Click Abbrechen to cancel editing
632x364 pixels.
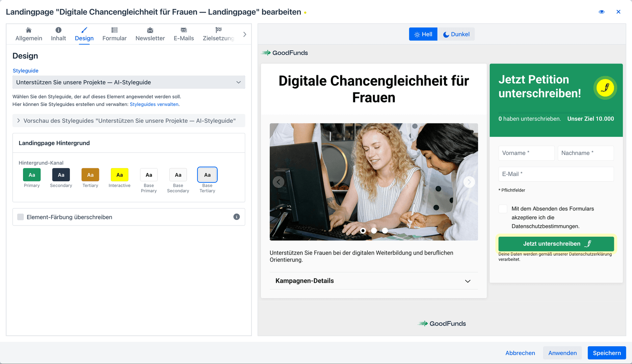coord(520,353)
